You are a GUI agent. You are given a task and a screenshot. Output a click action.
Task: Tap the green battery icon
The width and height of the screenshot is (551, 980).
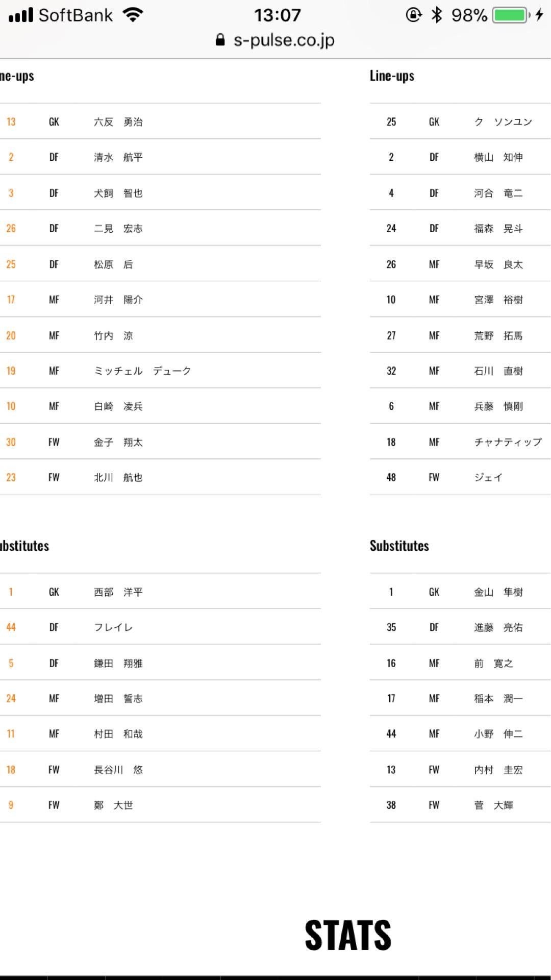click(511, 15)
